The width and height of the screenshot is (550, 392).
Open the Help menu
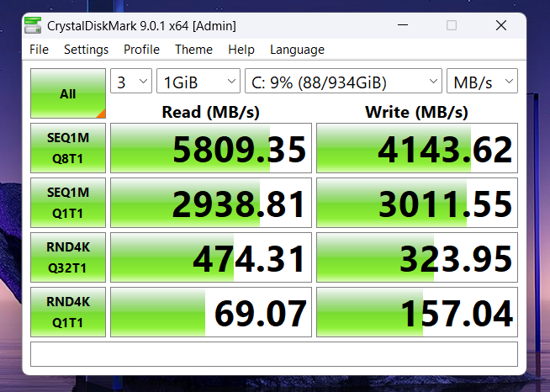click(x=241, y=50)
